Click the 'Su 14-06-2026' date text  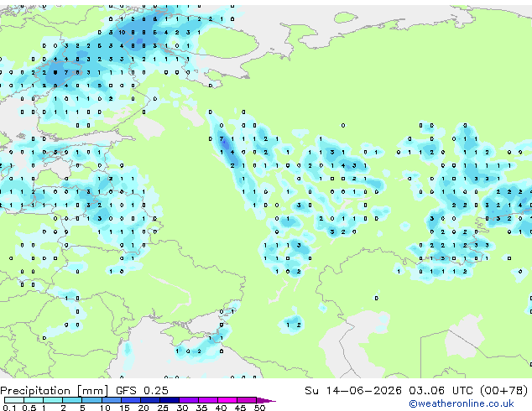tap(353, 391)
